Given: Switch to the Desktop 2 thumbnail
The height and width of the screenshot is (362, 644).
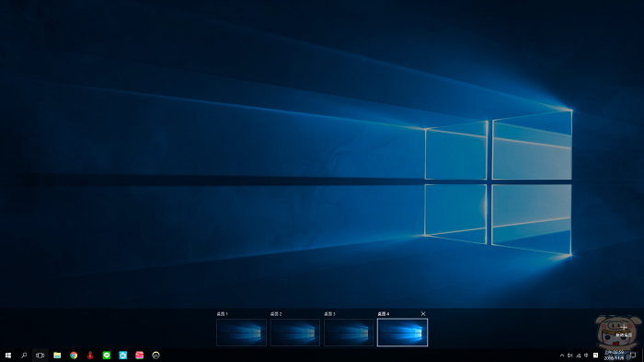Looking at the screenshot, I should [295, 333].
